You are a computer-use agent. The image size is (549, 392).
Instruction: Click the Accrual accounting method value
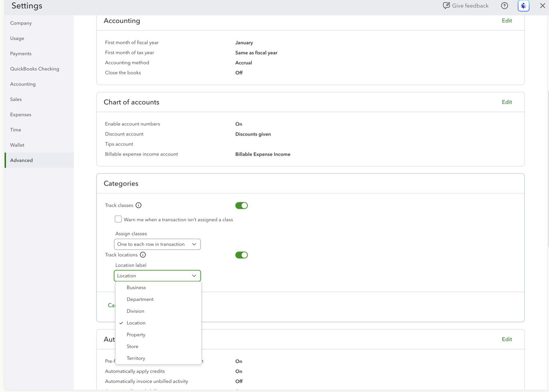(243, 63)
